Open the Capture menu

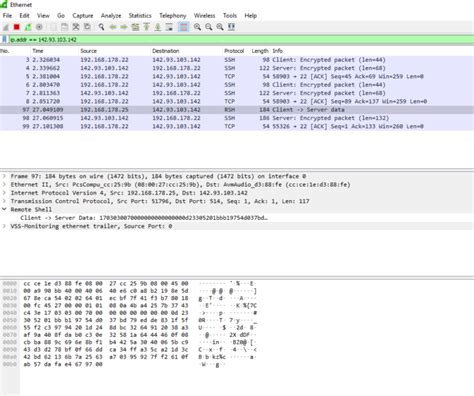83,16
